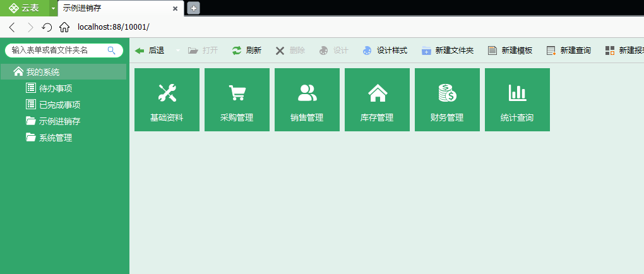The width and height of the screenshot is (644, 274).
Task: Go to the home page icon
Action: point(64,28)
